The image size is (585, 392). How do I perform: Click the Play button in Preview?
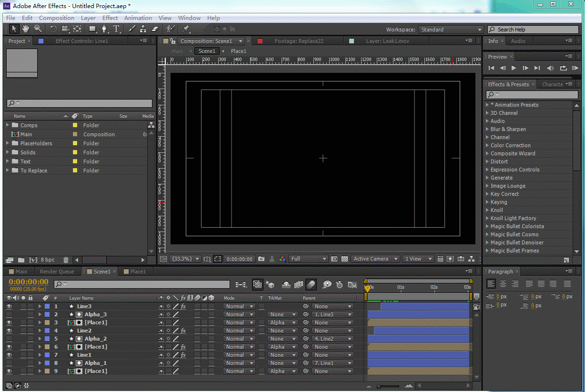(x=514, y=68)
